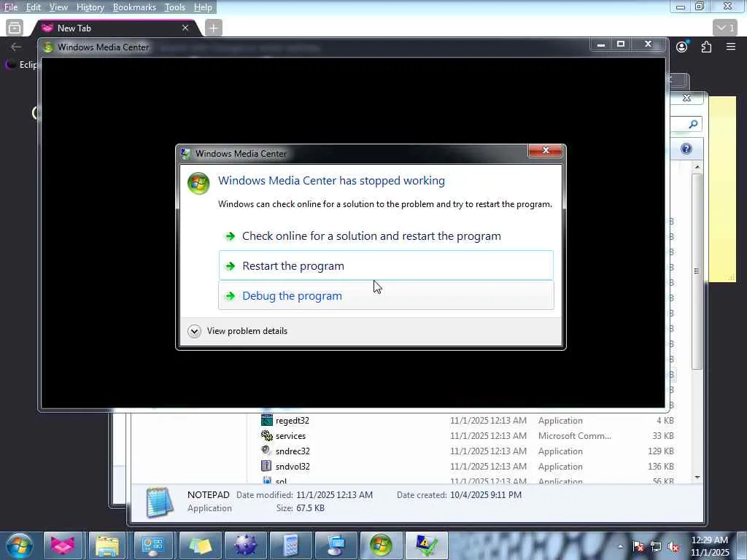Viewport: 747px width, 560px height.
Task: Select the sndrec32 file in Explorer
Action: (x=293, y=451)
